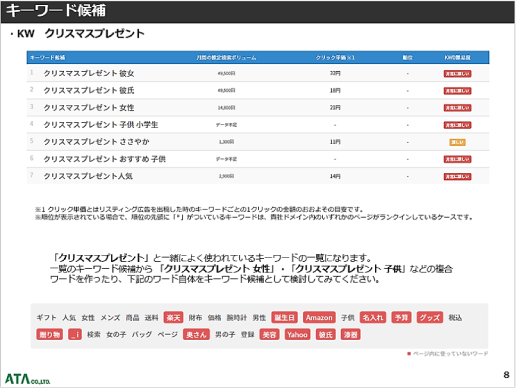Click click-price value in 人気 row
The width and height of the screenshot is (516, 388).
click(x=335, y=176)
